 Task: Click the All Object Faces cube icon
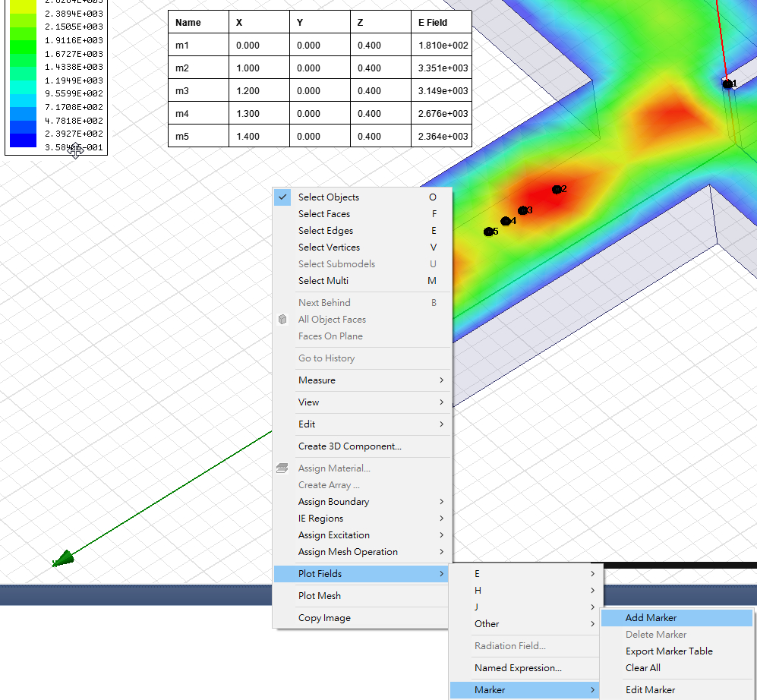[x=282, y=320]
